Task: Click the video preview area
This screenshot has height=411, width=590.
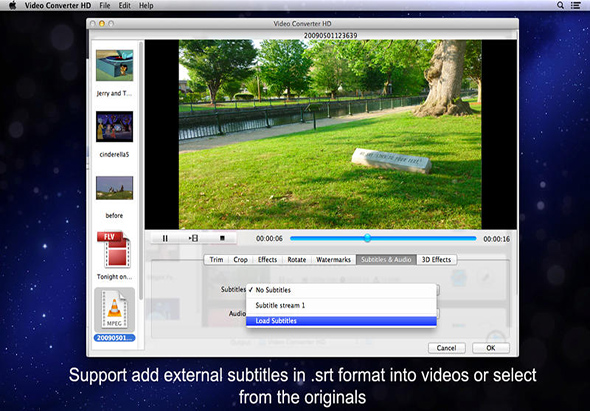Action: pos(330,134)
